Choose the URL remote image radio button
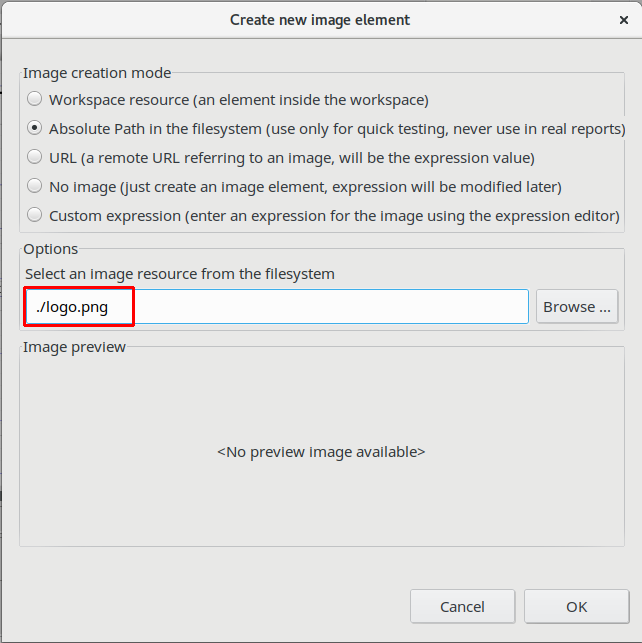This screenshot has width=642, height=643. coord(35,157)
